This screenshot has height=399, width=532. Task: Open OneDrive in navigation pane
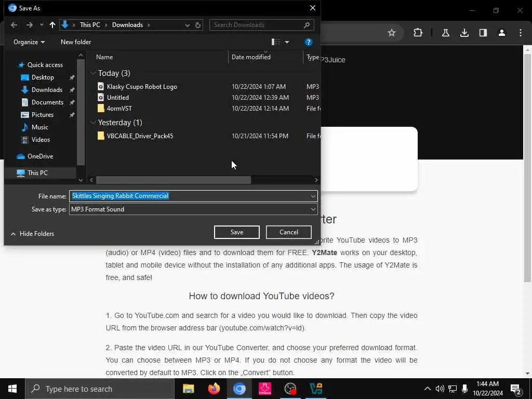(40, 156)
